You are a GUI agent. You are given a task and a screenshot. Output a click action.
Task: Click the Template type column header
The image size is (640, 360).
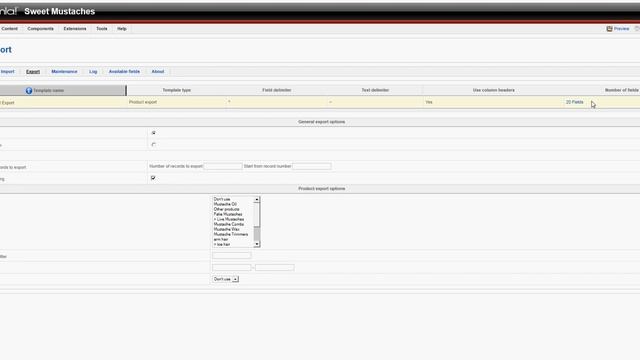[x=176, y=90]
